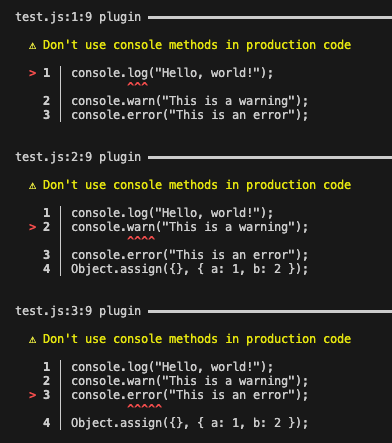
Task: Click the red arrow marker beside line 2
Action: click(x=32, y=227)
